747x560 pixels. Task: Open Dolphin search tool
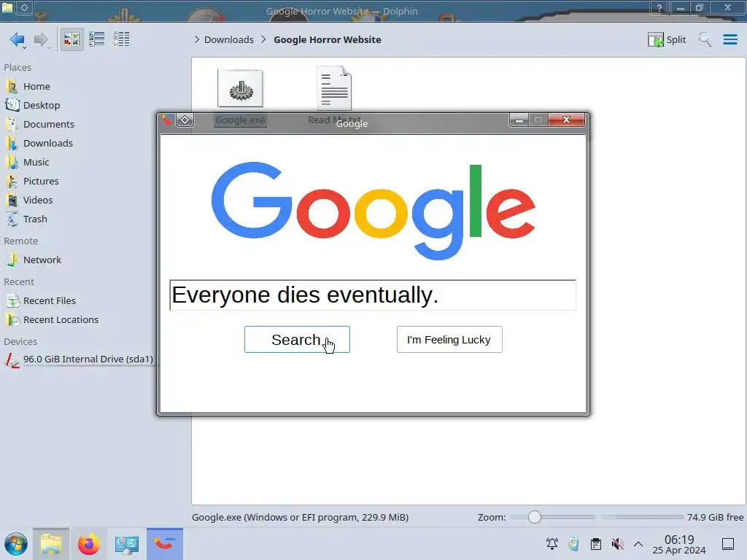point(705,39)
